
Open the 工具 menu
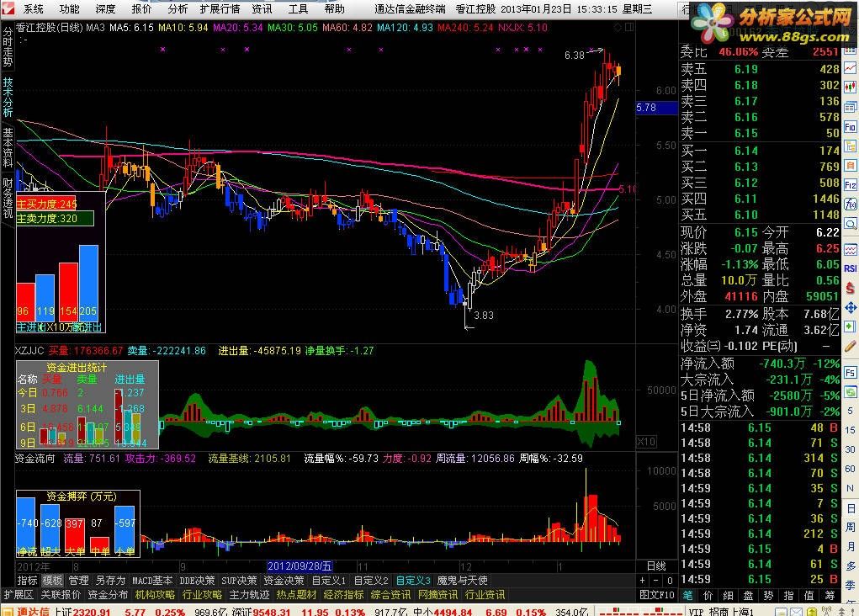298,8
